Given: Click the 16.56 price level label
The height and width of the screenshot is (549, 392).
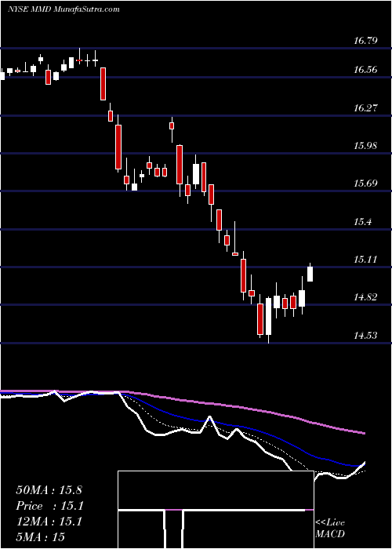Looking at the screenshot, I should [x=365, y=69].
